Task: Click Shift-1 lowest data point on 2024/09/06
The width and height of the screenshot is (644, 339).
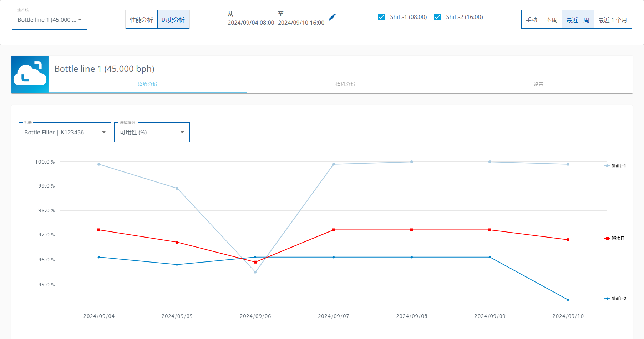Action: click(255, 272)
